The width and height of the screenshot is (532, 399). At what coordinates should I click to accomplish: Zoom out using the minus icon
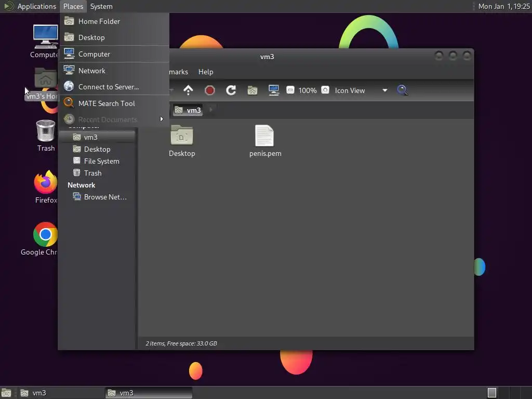coord(290,90)
